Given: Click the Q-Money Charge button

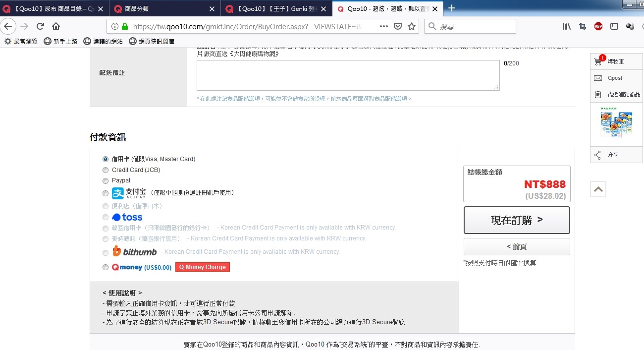Looking at the screenshot, I should 203,267.
